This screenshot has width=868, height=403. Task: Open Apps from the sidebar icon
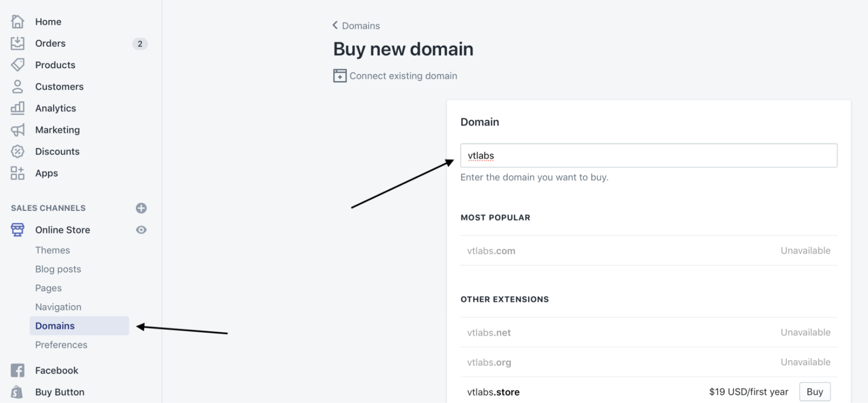18,173
